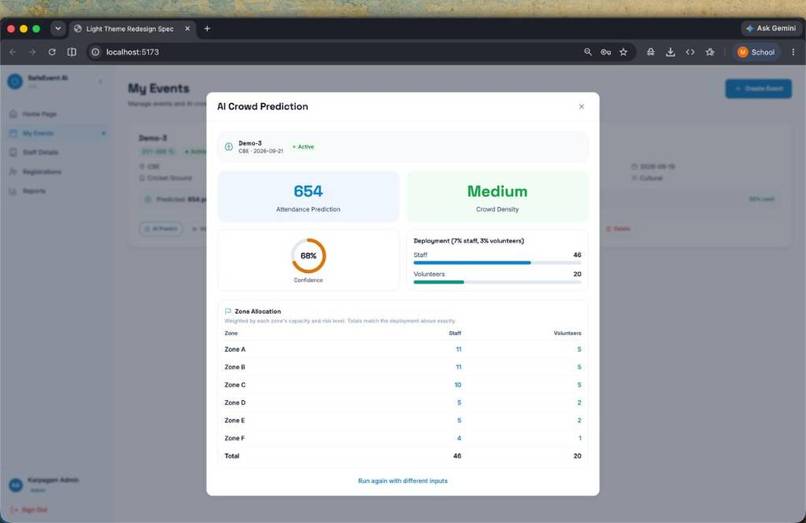Image resolution: width=806 pixels, height=523 pixels.
Task: Click Zone C staff value 10
Action: [457, 385]
